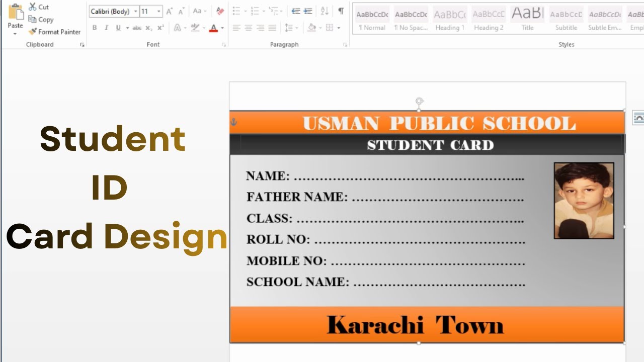Apply the Heading 2 style
Image resolution: width=644 pixels, height=362 pixels.
(x=489, y=19)
